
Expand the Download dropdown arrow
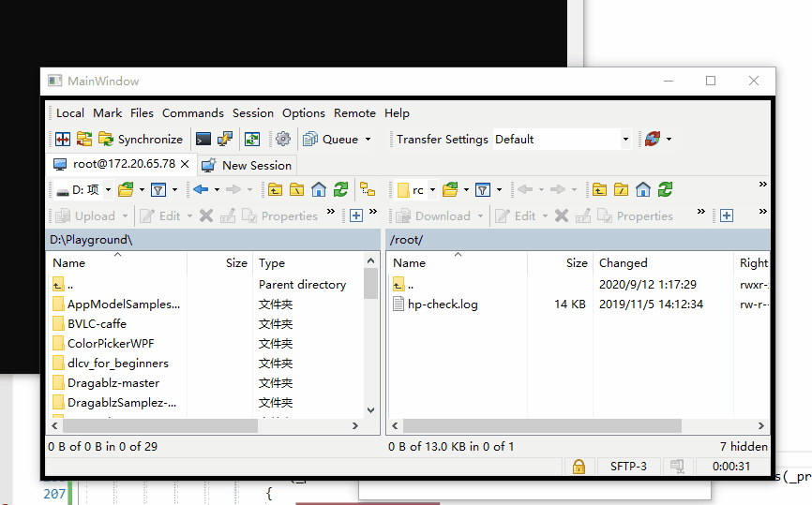(481, 215)
